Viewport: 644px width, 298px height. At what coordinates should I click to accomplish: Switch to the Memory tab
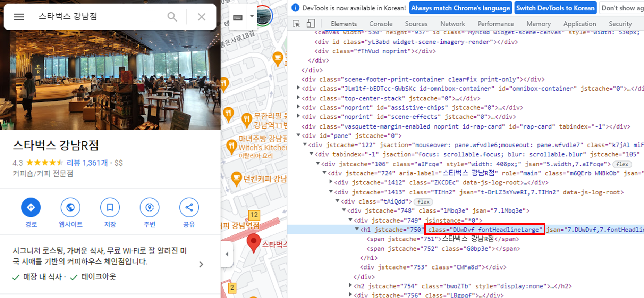click(x=538, y=24)
